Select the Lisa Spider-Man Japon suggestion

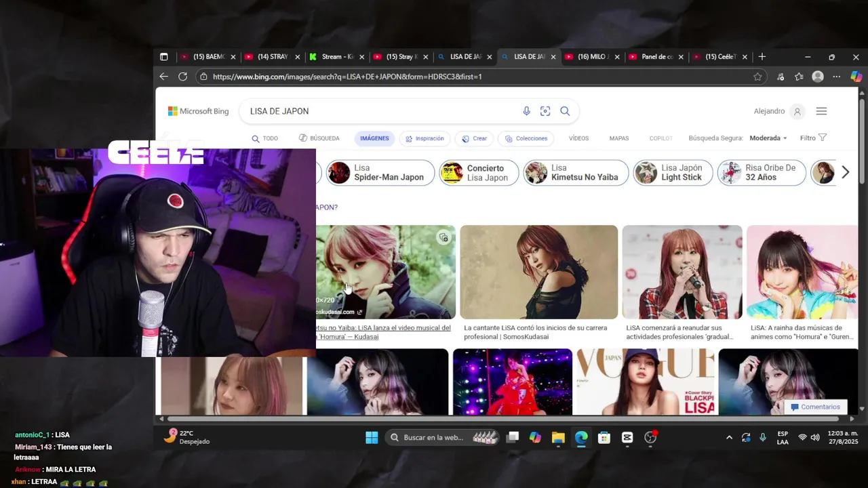[x=380, y=173]
